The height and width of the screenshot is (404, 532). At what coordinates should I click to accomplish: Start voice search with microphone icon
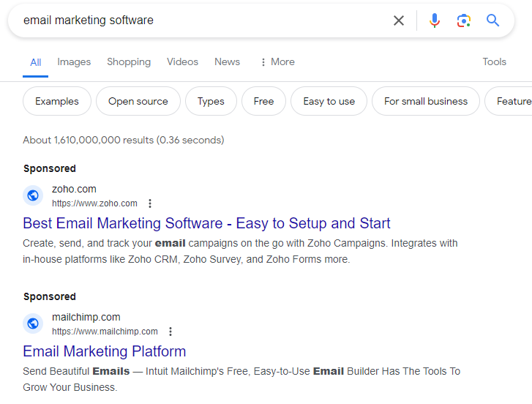pos(434,20)
